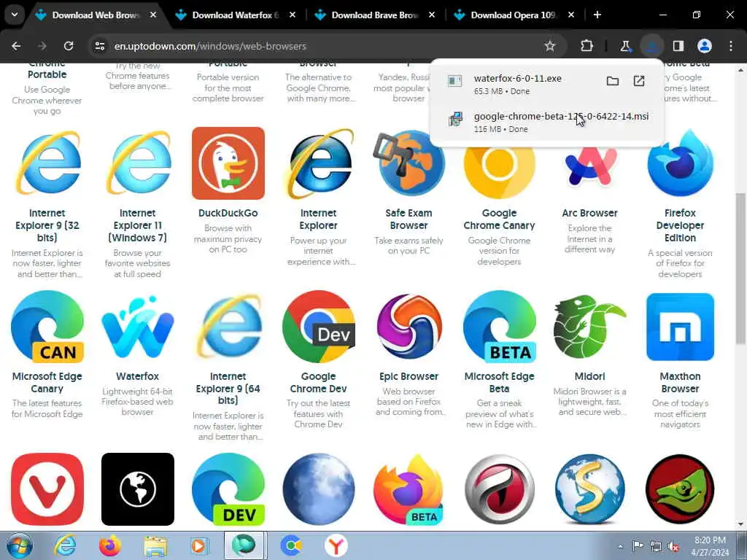Open the Chrome profile avatar

coord(705,46)
